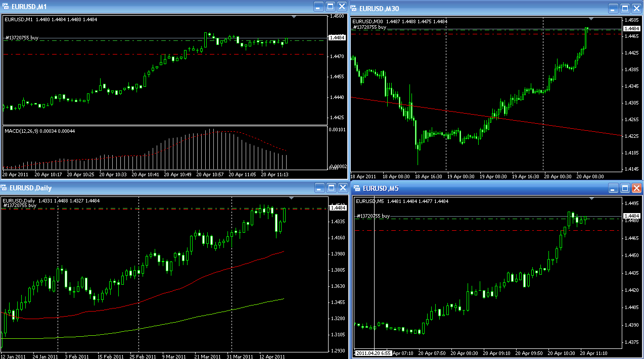This screenshot has height=359, width=644.
Task: Click the 1.4484 price tag in M5 chart
Action: [632, 216]
